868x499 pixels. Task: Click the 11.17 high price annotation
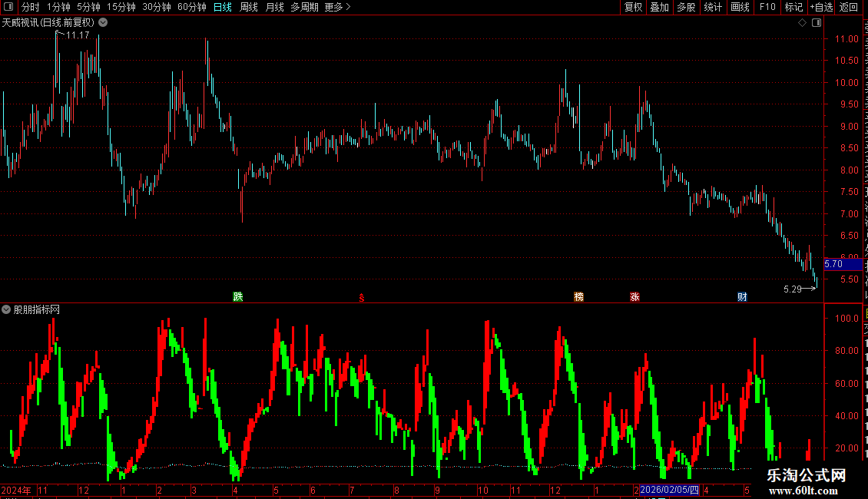(x=78, y=35)
